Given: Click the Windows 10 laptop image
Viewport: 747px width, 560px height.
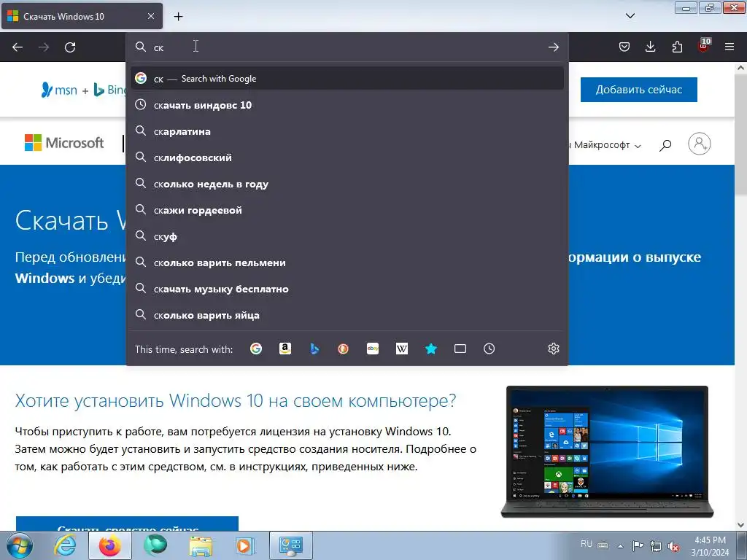Looking at the screenshot, I should point(607,451).
